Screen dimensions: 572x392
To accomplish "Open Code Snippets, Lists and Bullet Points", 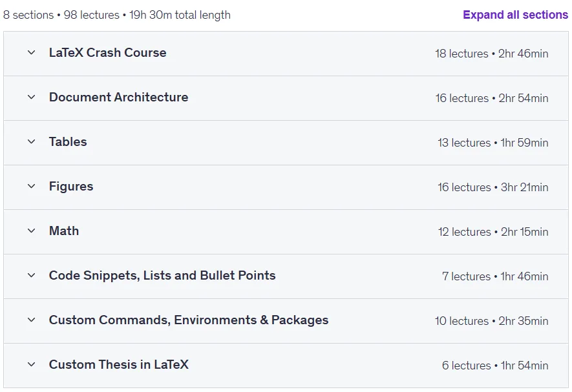I will point(162,275).
